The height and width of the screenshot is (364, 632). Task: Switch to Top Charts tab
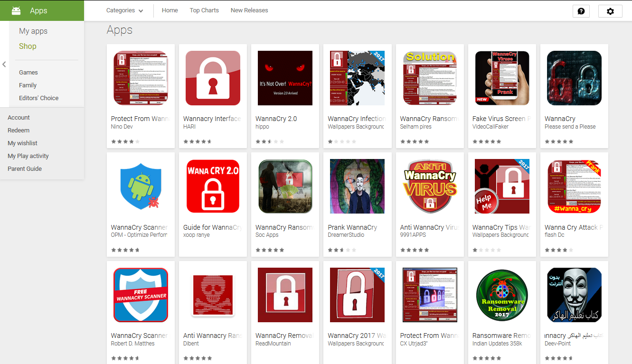click(204, 10)
